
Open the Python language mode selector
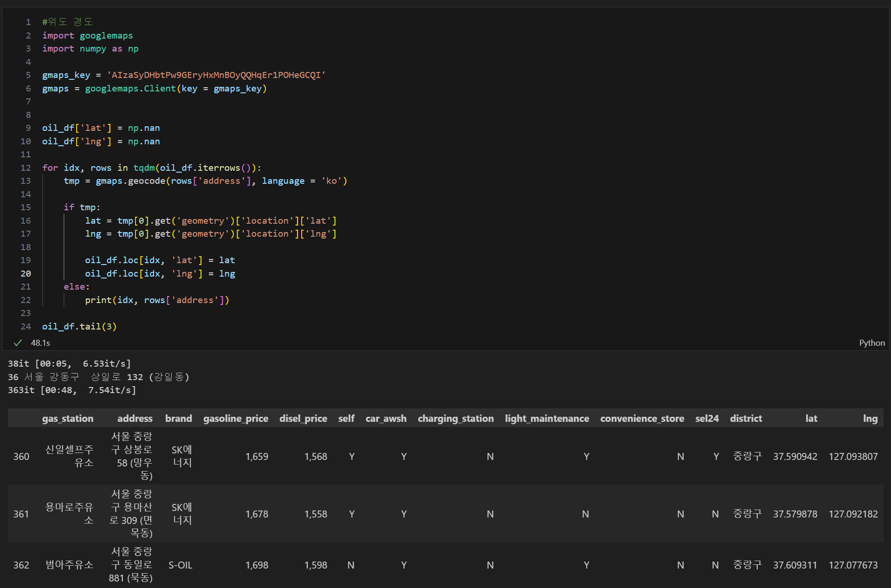click(x=872, y=343)
